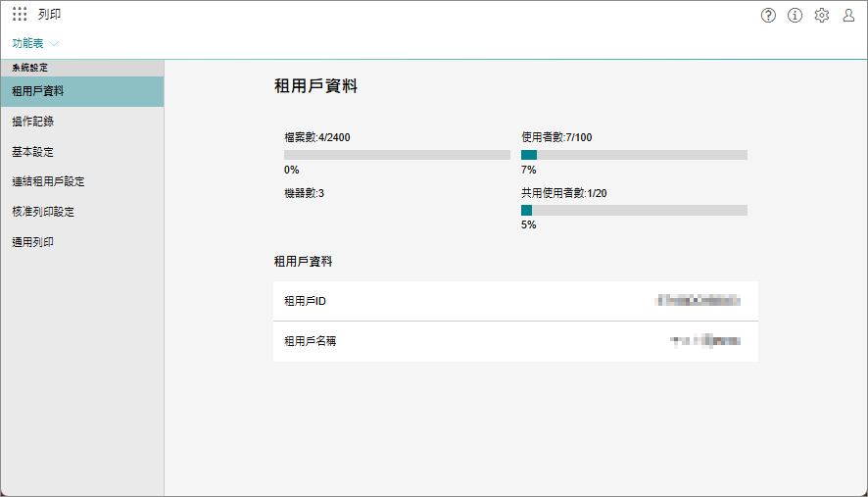Go to 基本設定 in sidebar
The width and height of the screenshot is (868, 497).
point(33,152)
